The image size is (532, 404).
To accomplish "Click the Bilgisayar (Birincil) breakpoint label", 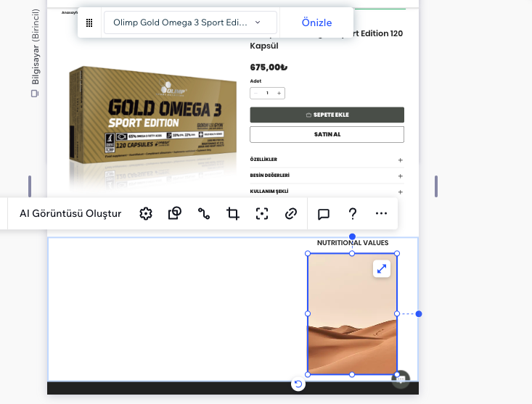I will pyautogui.click(x=36, y=46).
